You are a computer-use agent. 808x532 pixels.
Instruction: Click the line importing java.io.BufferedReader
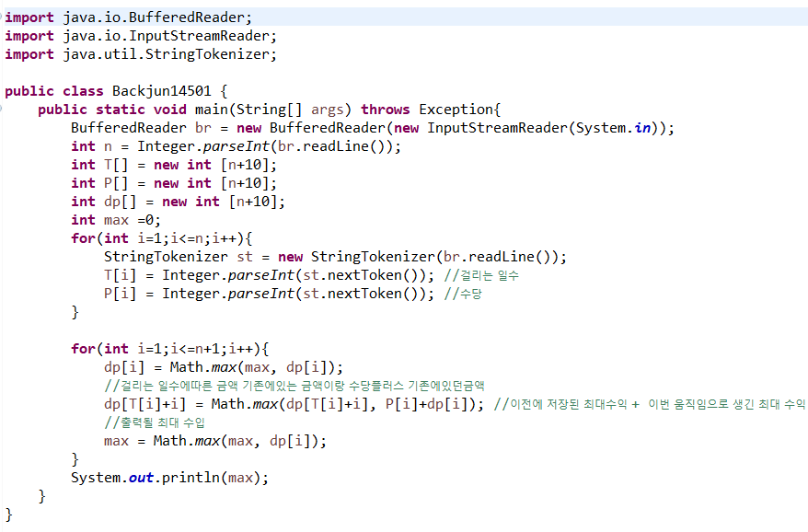click(x=128, y=17)
